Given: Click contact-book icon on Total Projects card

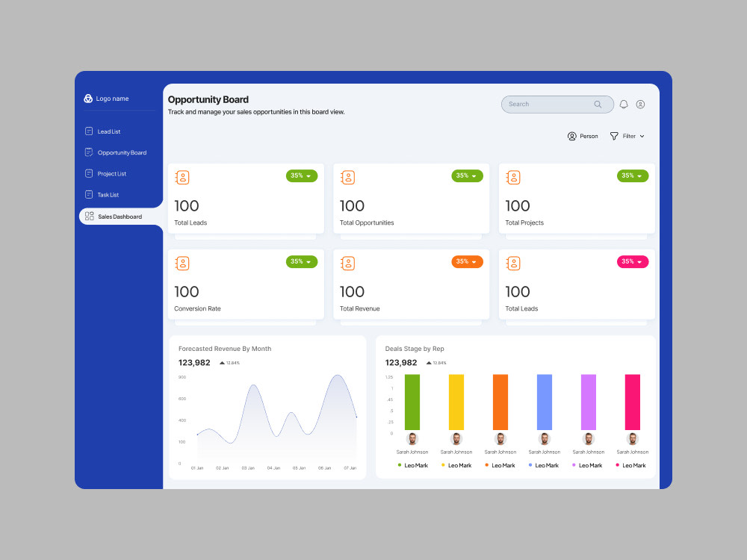Looking at the screenshot, I should coord(513,178).
